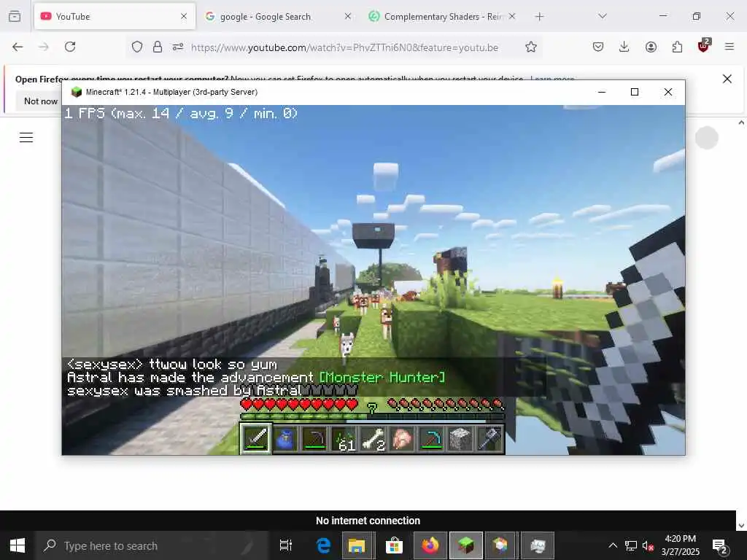Open Microsoft Store from the taskbar
747x560 pixels.
394,545
